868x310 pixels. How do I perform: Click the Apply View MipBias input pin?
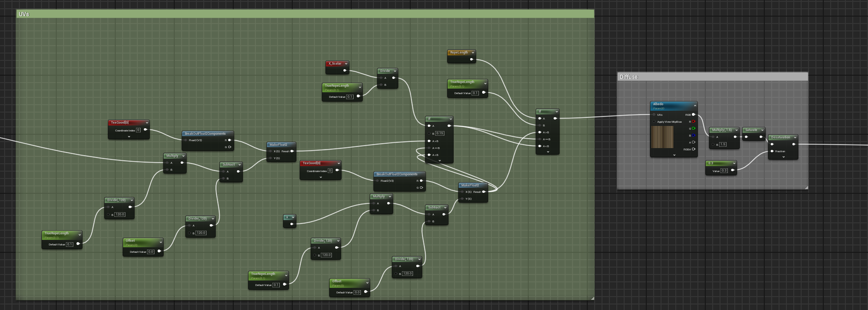point(654,122)
